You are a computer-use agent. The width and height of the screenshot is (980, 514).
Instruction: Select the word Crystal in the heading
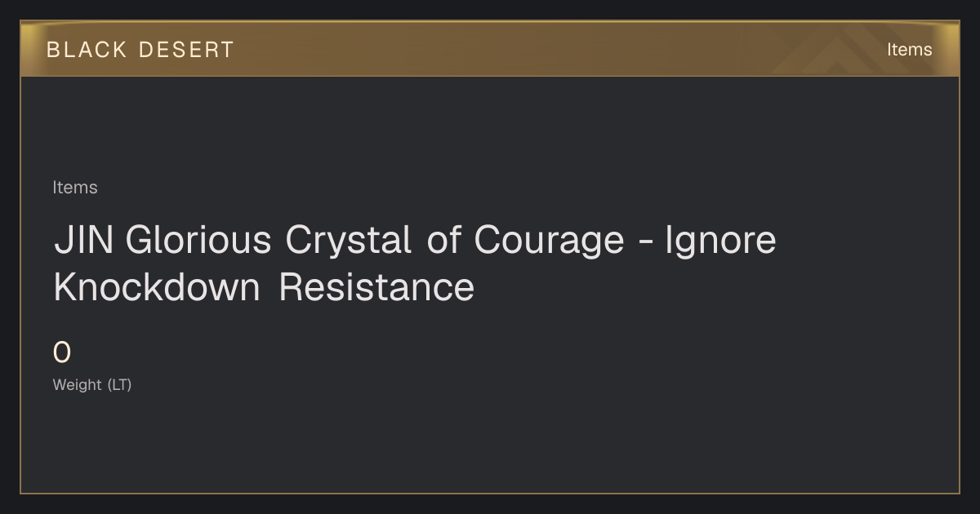click(x=348, y=241)
